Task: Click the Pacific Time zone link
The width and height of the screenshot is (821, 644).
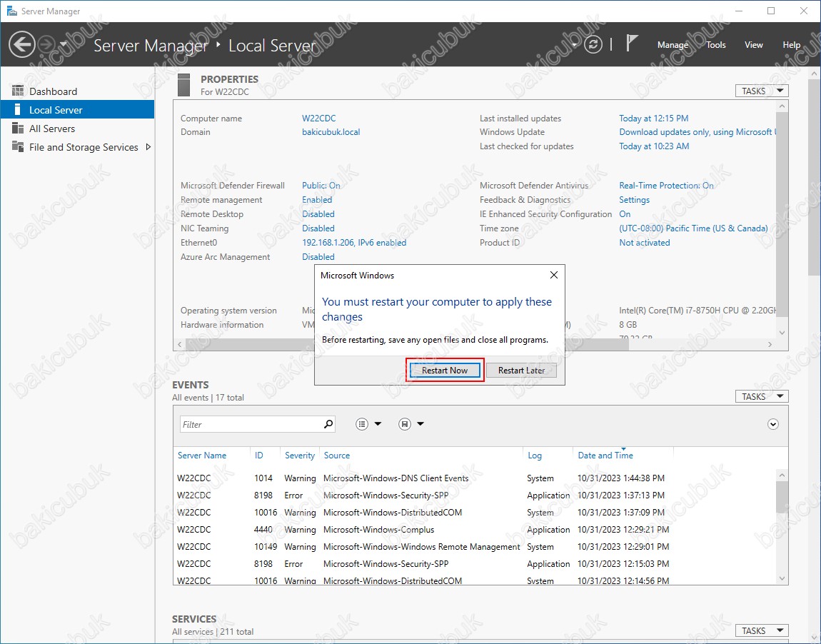Action: (693, 228)
